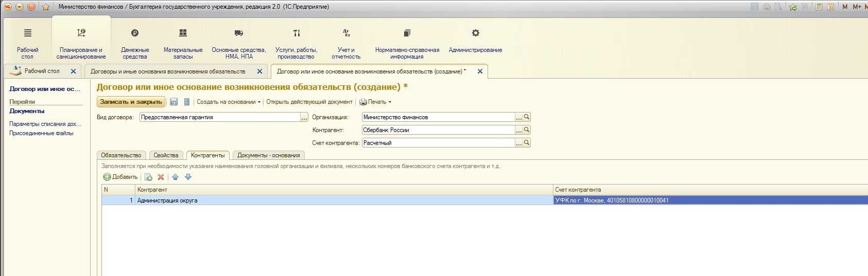Screen dimensions: 868x276
Task: Select the Контрагенты tab
Action: click(x=207, y=155)
